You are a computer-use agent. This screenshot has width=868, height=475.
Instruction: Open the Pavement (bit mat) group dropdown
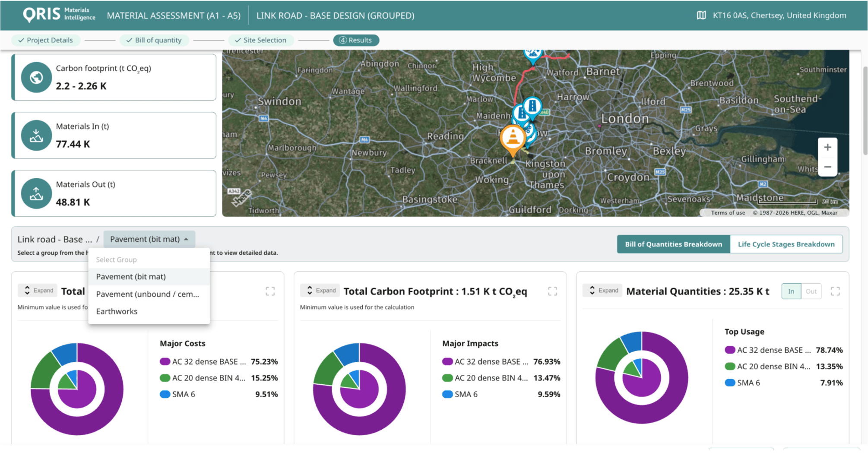[149, 239]
